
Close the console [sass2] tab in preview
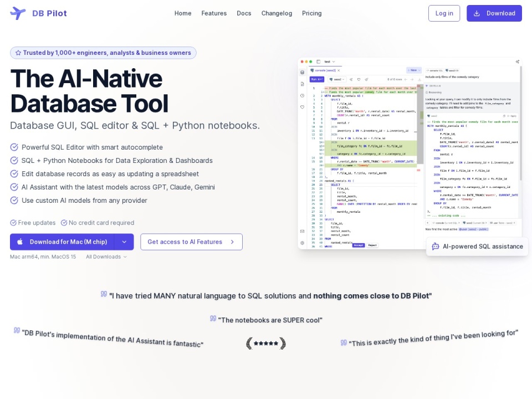pyautogui.click(x=339, y=70)
